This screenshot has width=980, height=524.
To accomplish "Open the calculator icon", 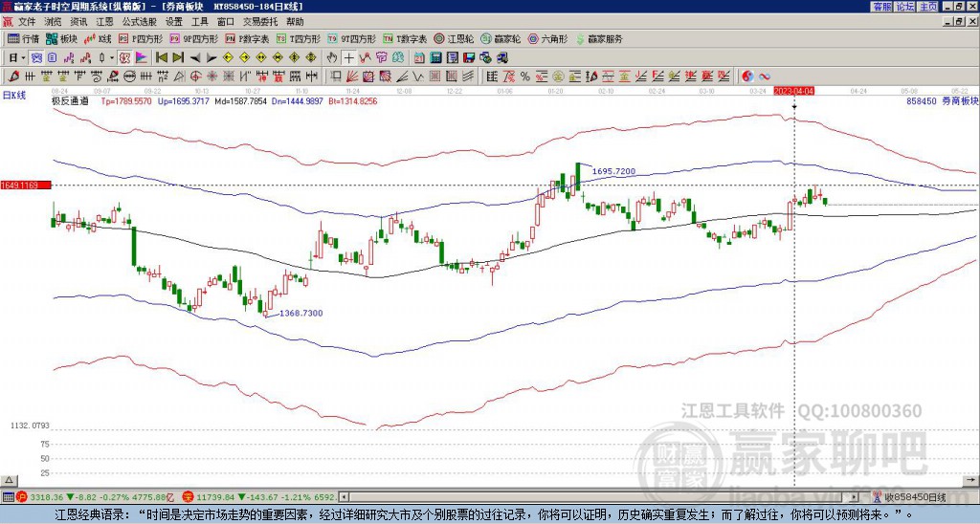I will [435, 58].
